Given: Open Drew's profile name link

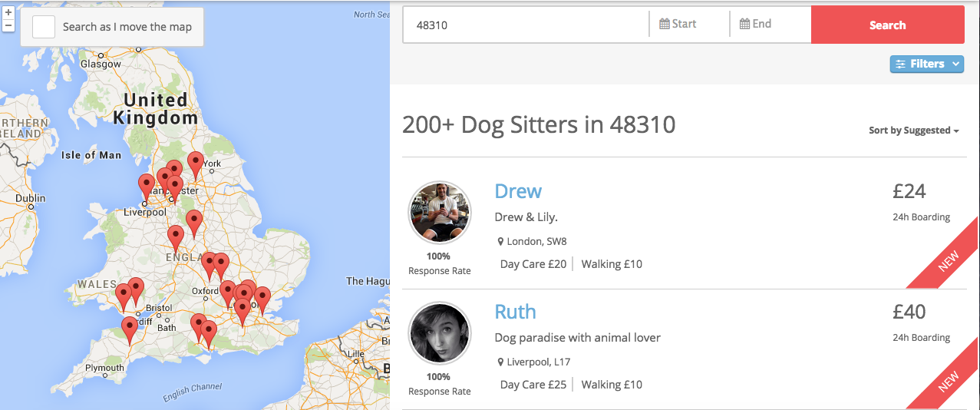Looking at the screenshot, I should pyautogui.click(x=518, y=191).
